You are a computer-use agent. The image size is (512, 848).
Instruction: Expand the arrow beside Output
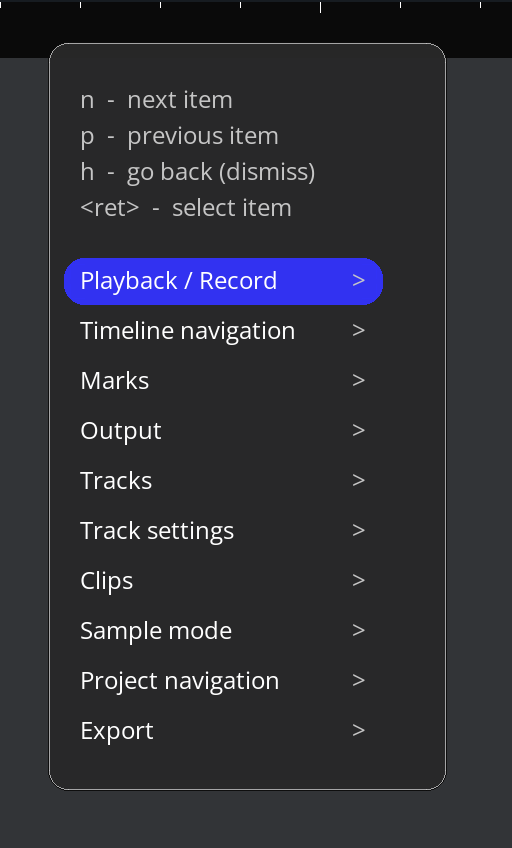[x=358, y=430]
